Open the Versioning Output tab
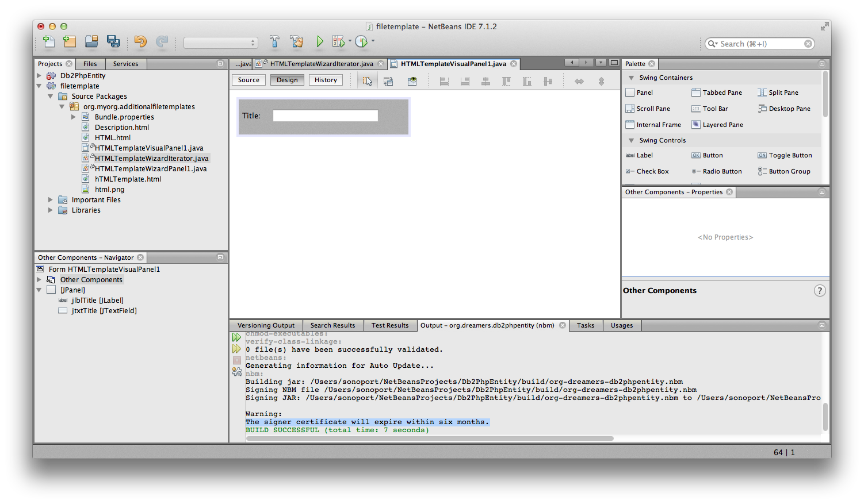The width and height of the screenshot is (864, 504). [x=266, y=325]
